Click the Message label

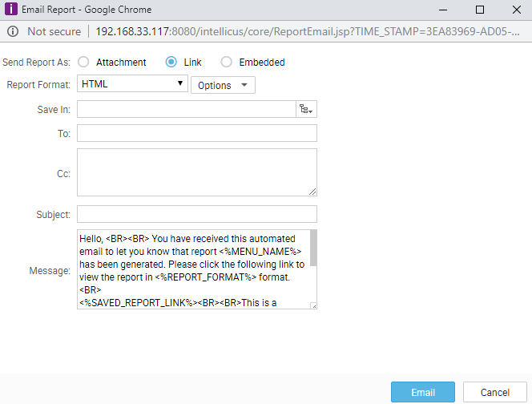[50, 271]
